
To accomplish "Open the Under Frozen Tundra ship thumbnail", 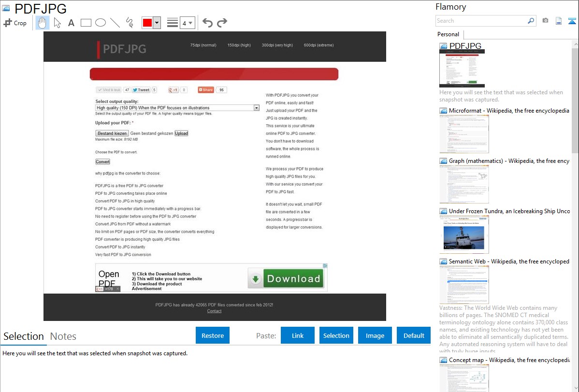I will pyautogui.click(x=464, y=234).
